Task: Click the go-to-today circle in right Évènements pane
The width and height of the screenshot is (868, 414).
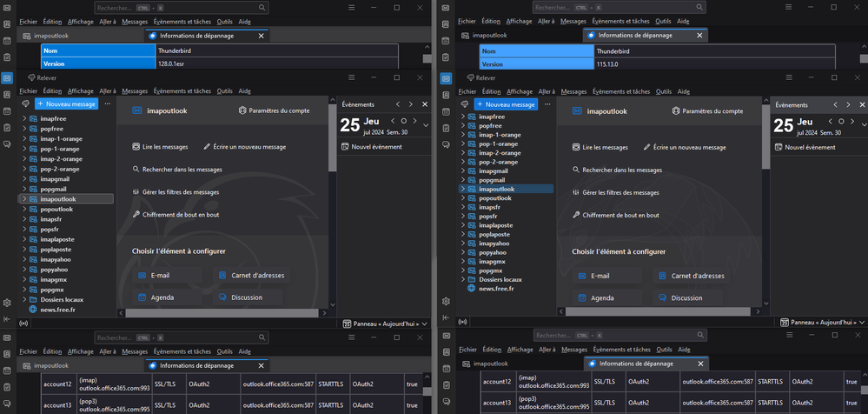Action: tap(841, 122)
